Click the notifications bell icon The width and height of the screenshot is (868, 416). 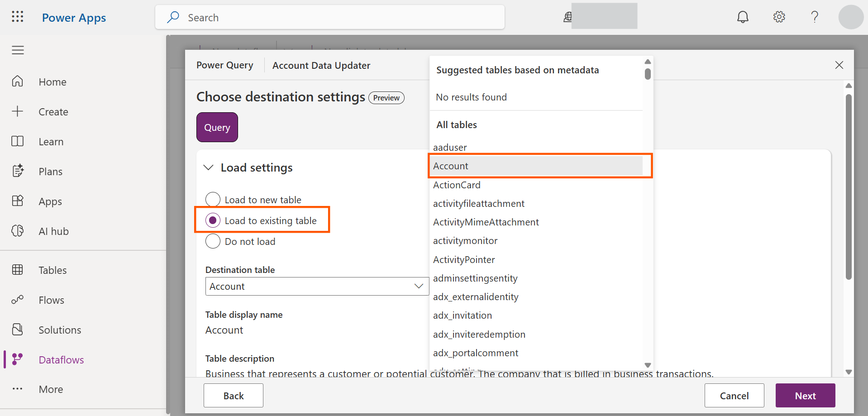743,17
